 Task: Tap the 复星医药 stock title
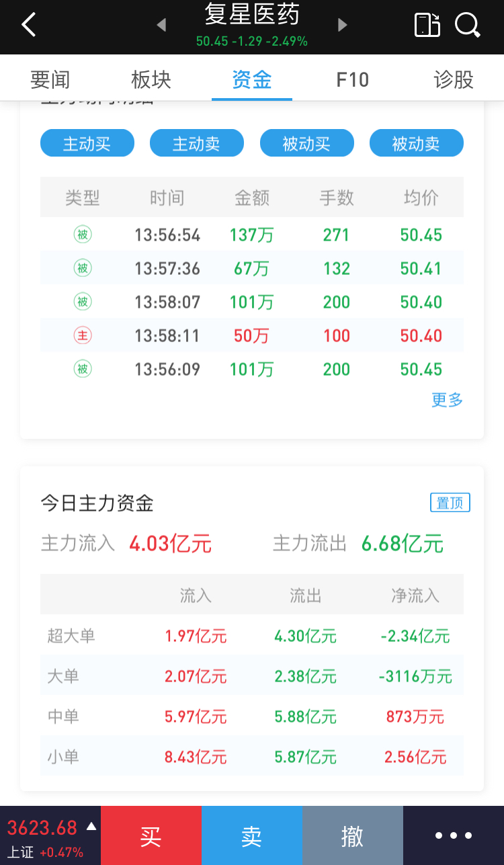pos(252,13)
